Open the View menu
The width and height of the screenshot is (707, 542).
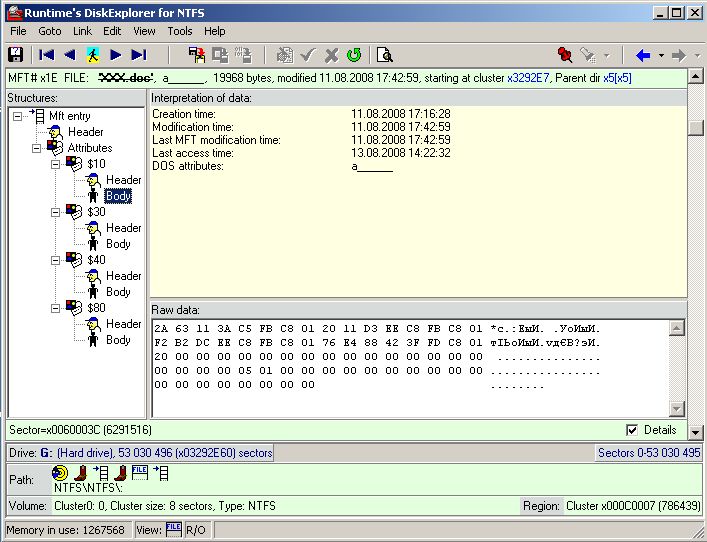tap(144, 31)
